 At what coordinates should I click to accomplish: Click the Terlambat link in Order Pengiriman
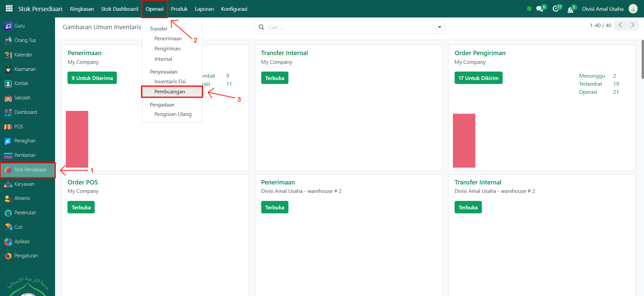(590, 84)
